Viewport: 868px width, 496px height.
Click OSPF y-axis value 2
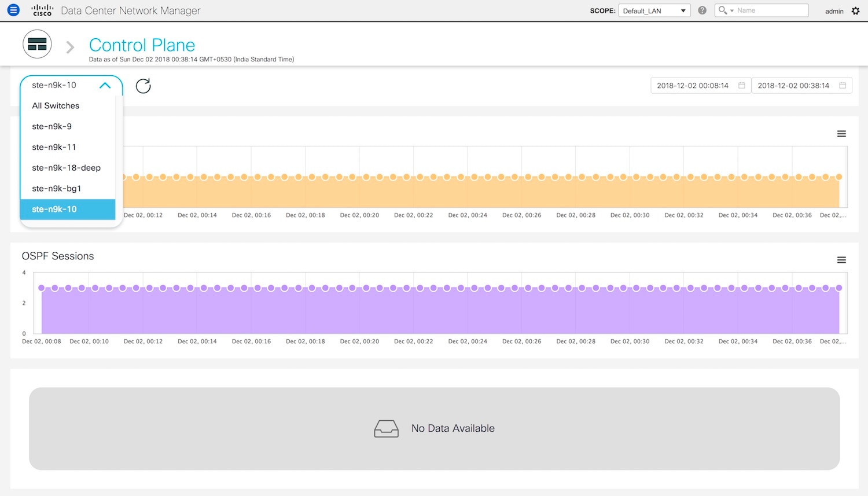24,303
